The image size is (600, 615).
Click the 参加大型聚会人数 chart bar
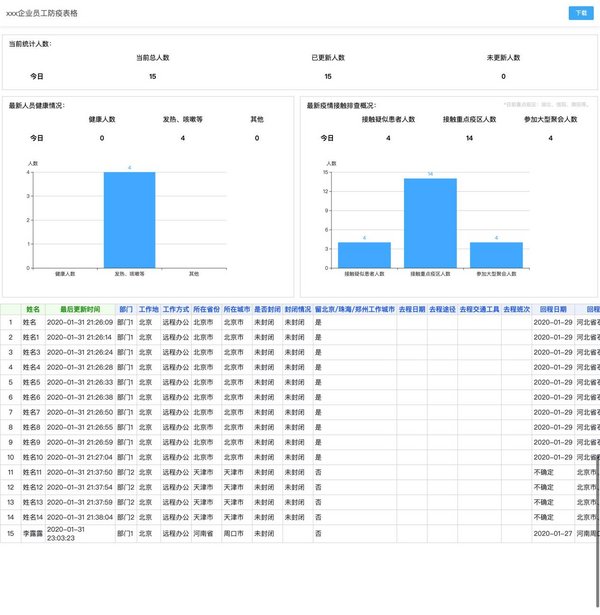click(x=496, y=255)
